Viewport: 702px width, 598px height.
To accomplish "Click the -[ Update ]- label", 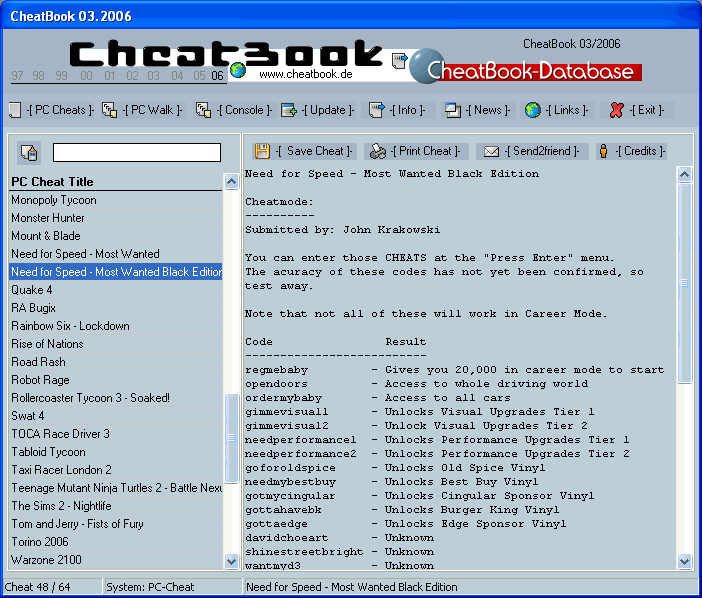I will coord(328,110).
